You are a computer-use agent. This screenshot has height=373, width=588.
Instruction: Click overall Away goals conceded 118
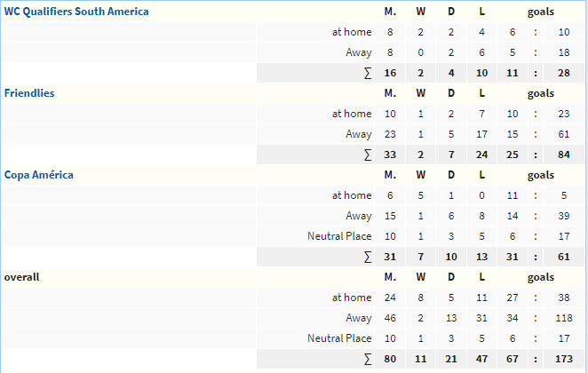(x=564, y=318)
